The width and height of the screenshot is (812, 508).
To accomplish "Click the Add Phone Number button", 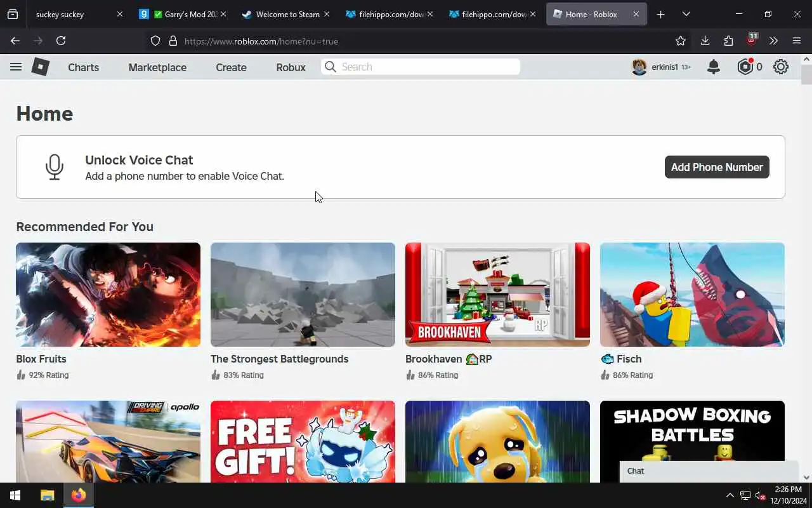I will [x=717, y=167].
